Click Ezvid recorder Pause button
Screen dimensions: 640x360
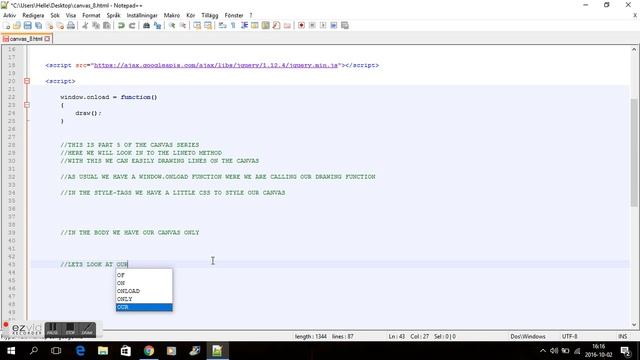[52, 329]
